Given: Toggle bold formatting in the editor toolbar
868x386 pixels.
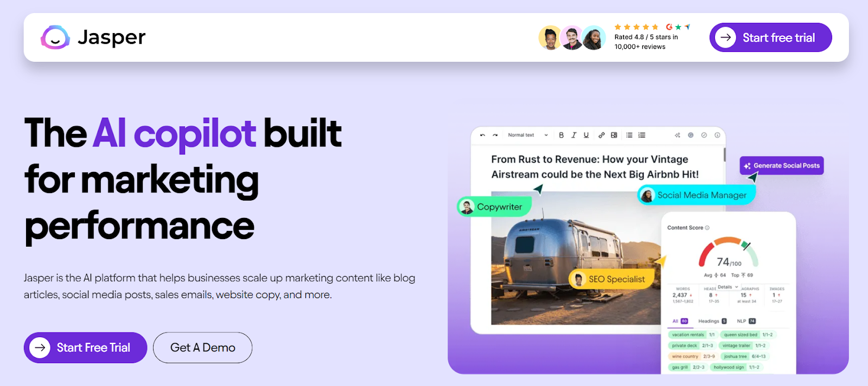Looking at the screenshot, I should pyautogui.click(x=561, y=135).
